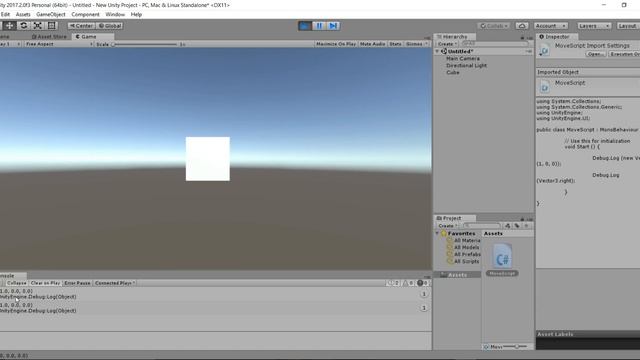Open the Project Create dropdown
This screenshot has width=640, height=360.
(x=447, y=226)
